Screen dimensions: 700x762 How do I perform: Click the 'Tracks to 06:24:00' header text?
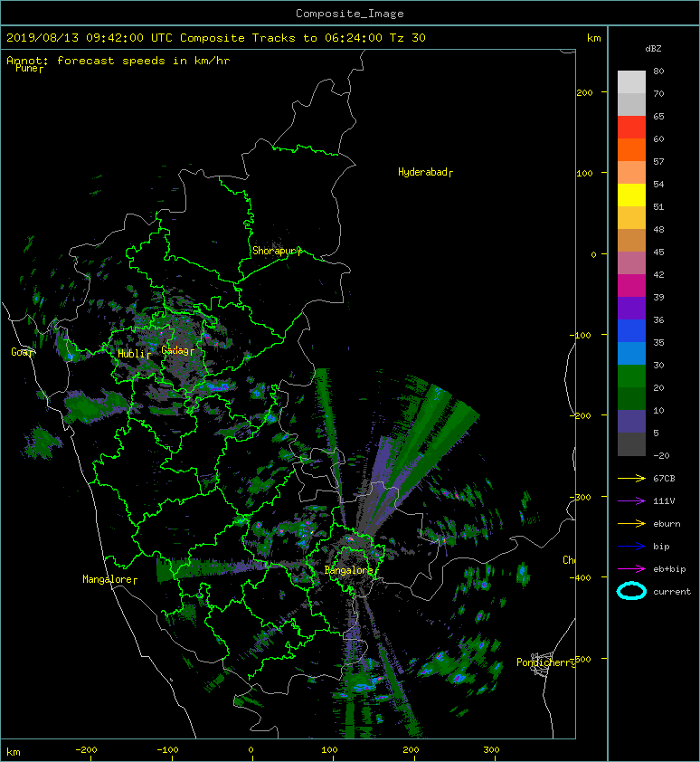pos(317,38)
